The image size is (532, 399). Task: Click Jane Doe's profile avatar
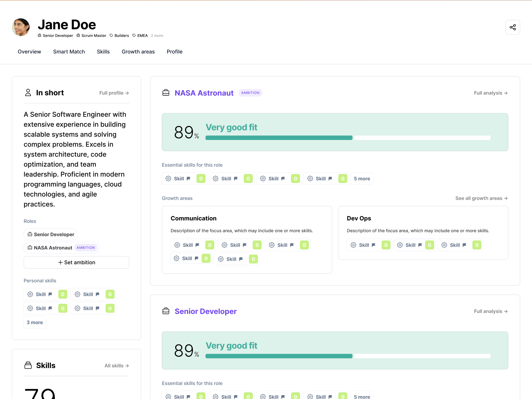pyautogui.click(x=21, y=27)
